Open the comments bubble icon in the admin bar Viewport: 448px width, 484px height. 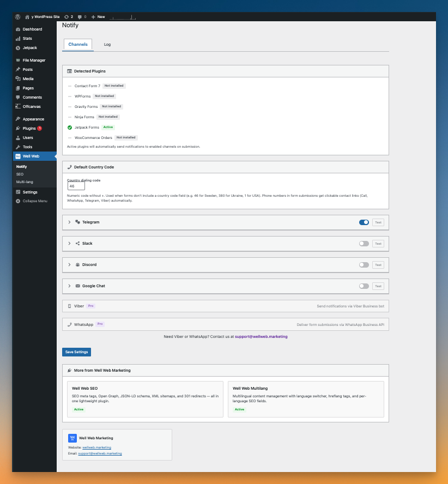[80, 17]
